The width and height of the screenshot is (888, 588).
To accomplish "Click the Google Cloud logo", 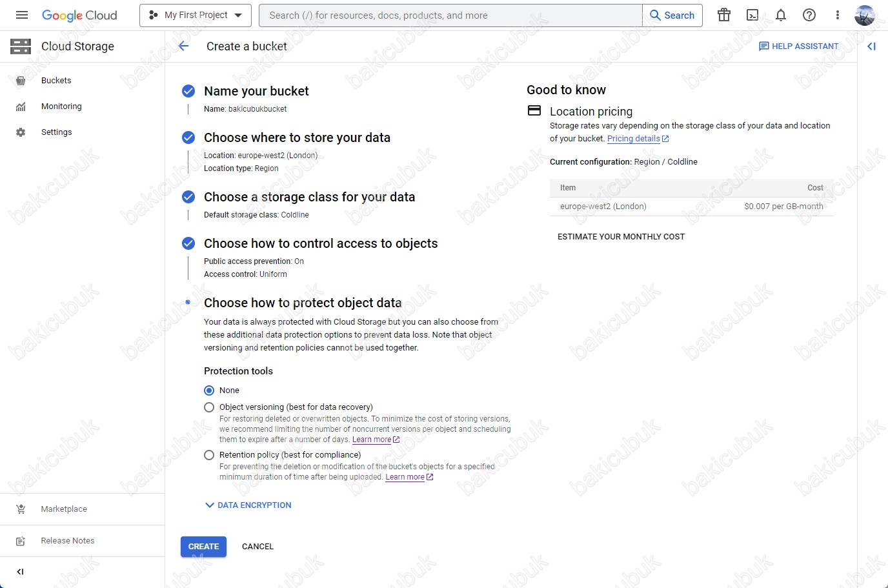I will (x=79, y=15).
